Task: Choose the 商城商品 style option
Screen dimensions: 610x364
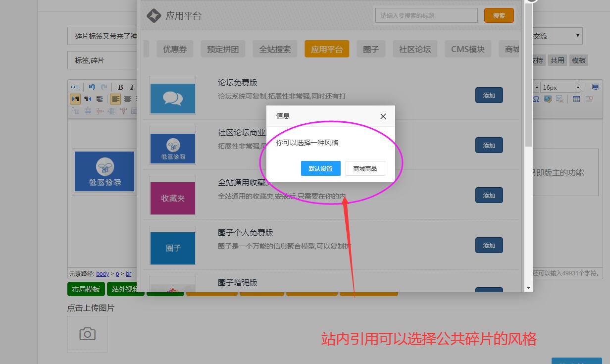Action: (x=365, y=168)
